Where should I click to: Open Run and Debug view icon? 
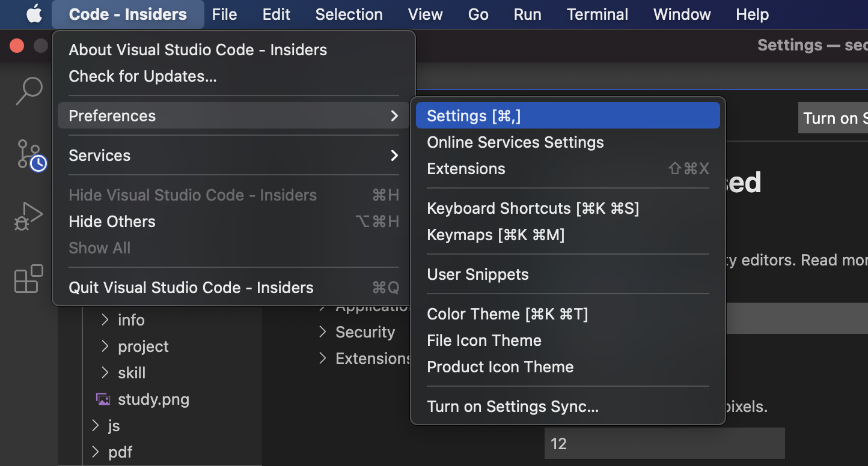pos(28,217)
